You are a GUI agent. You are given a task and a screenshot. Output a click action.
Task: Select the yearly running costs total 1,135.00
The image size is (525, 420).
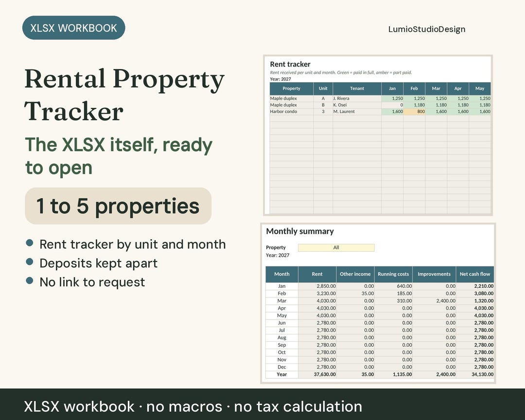(x=393, y=374)
